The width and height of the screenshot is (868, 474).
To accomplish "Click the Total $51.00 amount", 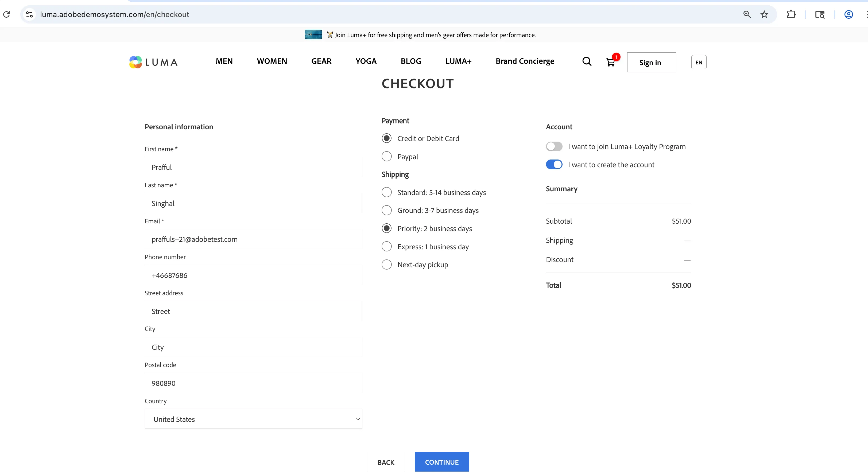I will [681, 285].
